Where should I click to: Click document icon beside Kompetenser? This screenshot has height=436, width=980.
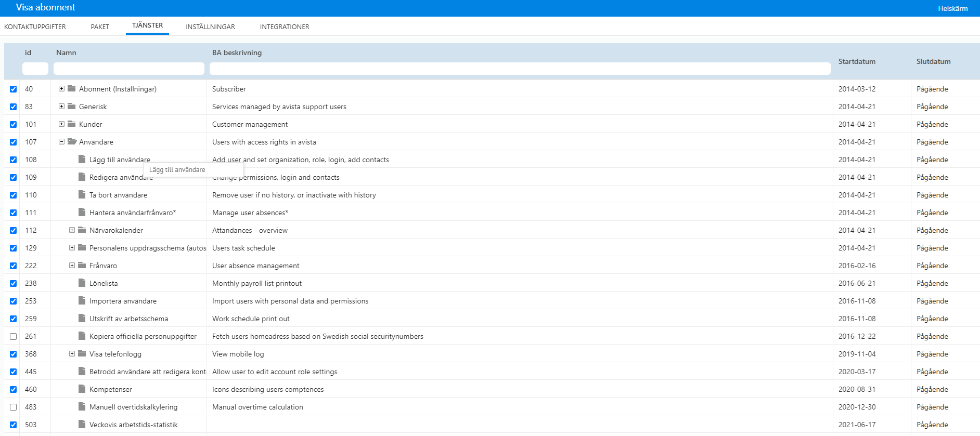(x=82, y=389)
